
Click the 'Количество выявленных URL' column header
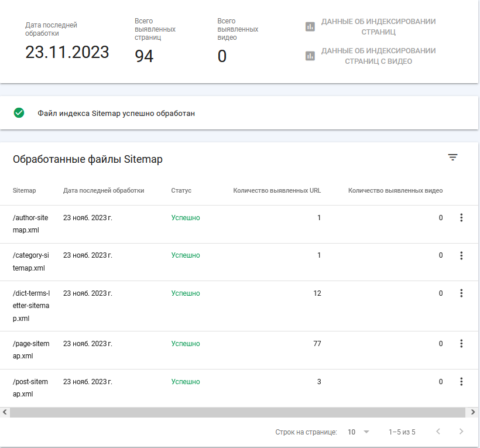point(277,190)
